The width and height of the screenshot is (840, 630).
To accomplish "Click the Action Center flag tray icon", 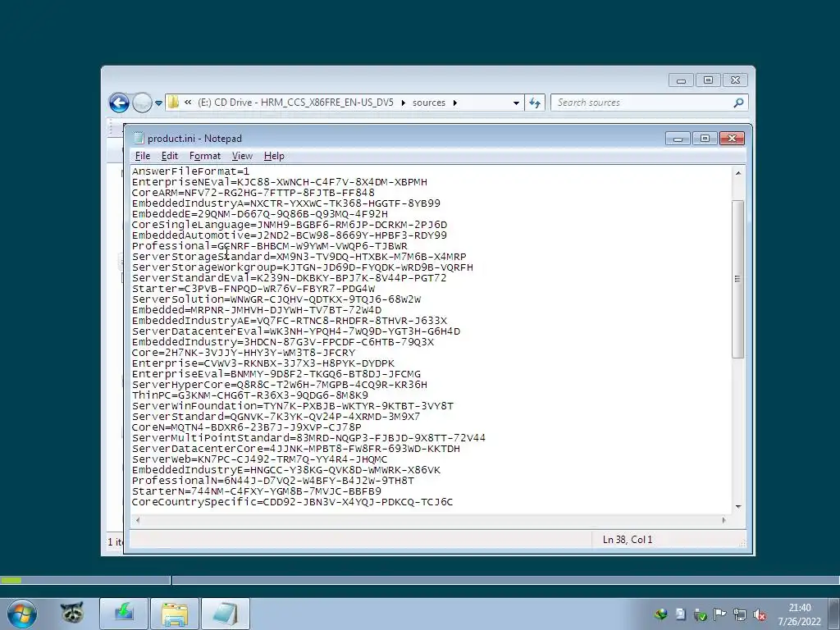I will (x=720, y=614).
